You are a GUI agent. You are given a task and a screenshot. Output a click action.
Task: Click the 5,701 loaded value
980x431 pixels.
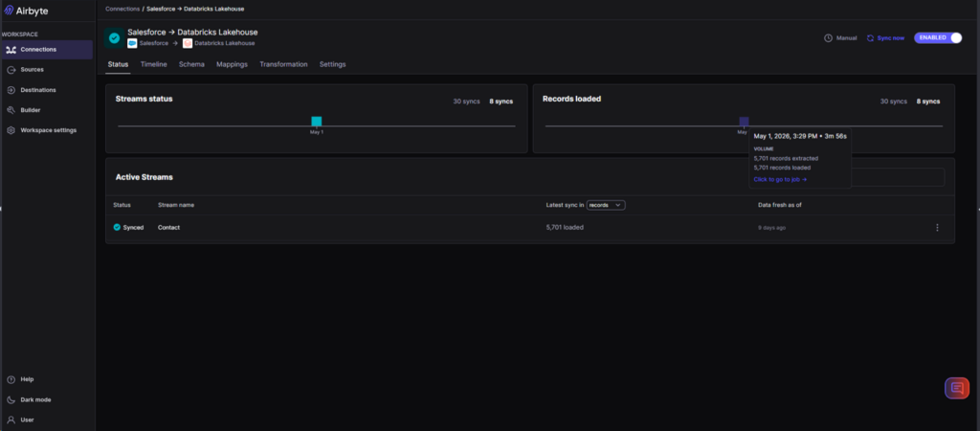565,228
